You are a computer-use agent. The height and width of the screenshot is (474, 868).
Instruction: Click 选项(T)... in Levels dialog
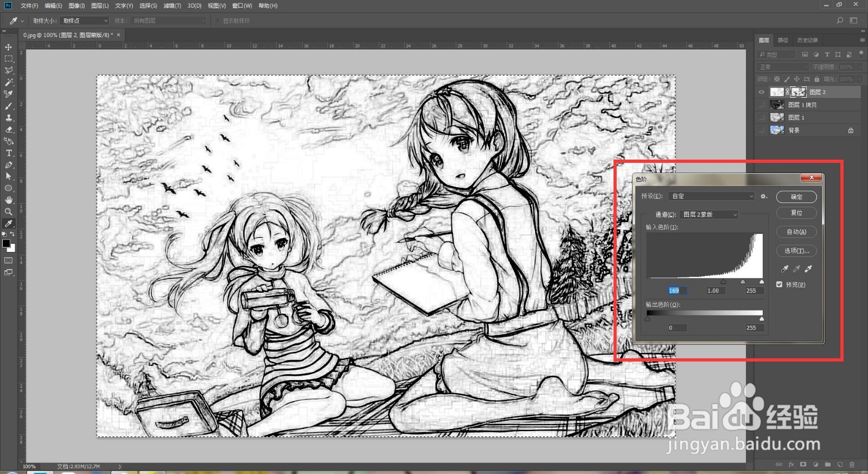pyautogui.click(x=796, y=251)
